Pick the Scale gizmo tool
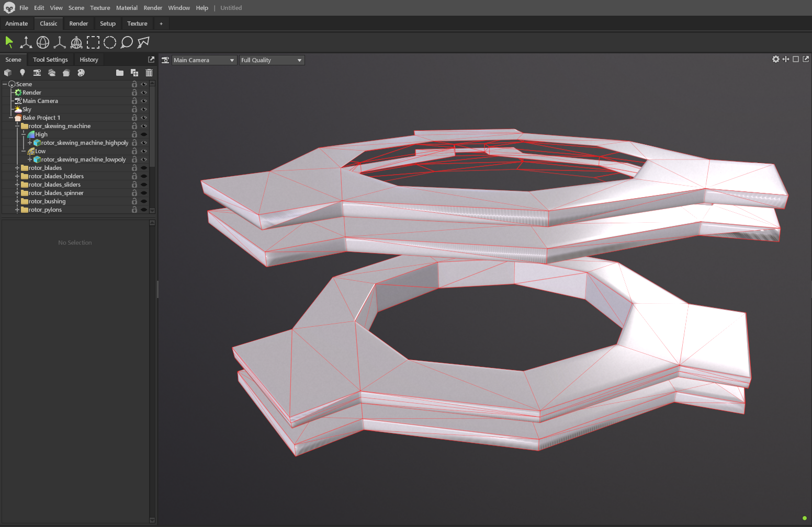 [x=60, y=42]
